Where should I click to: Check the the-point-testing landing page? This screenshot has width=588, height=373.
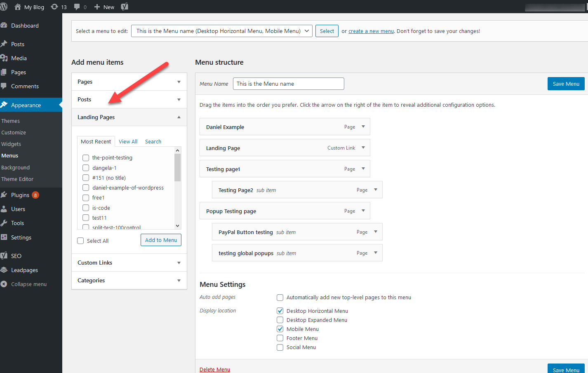pyautogui.click(x=86, y=157)
